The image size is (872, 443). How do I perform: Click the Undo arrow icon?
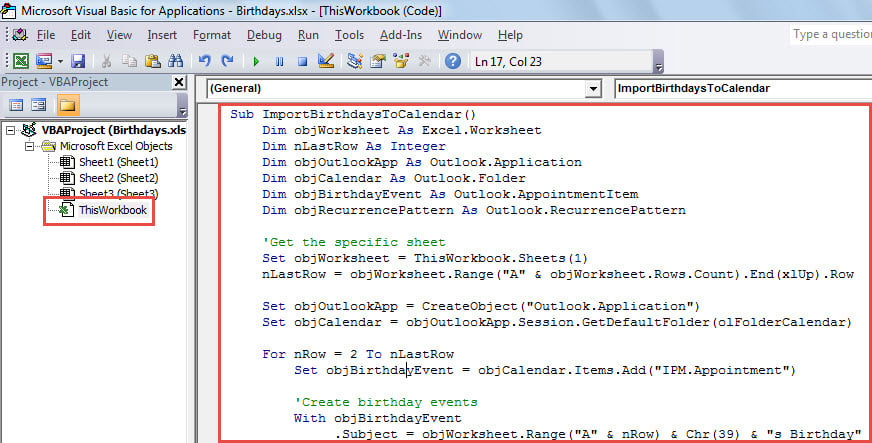pyautogui.click(x=205, y=61)
